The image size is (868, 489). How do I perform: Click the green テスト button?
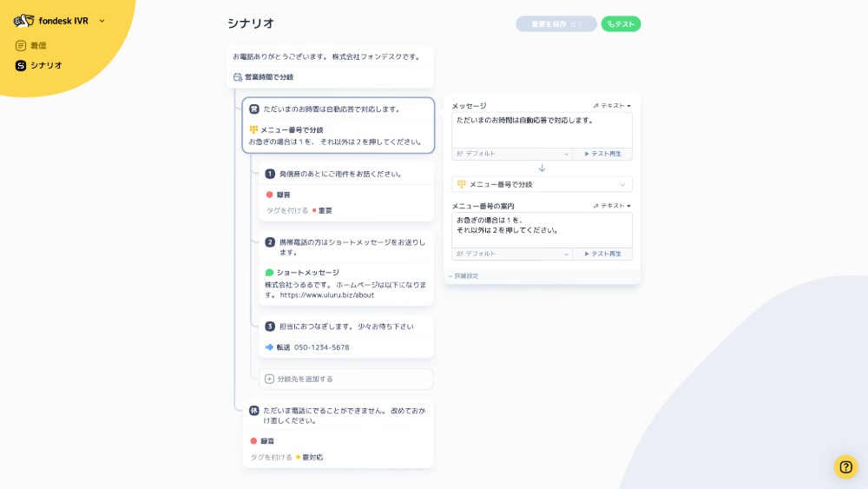pyautogui.click(x=621, y=23)
